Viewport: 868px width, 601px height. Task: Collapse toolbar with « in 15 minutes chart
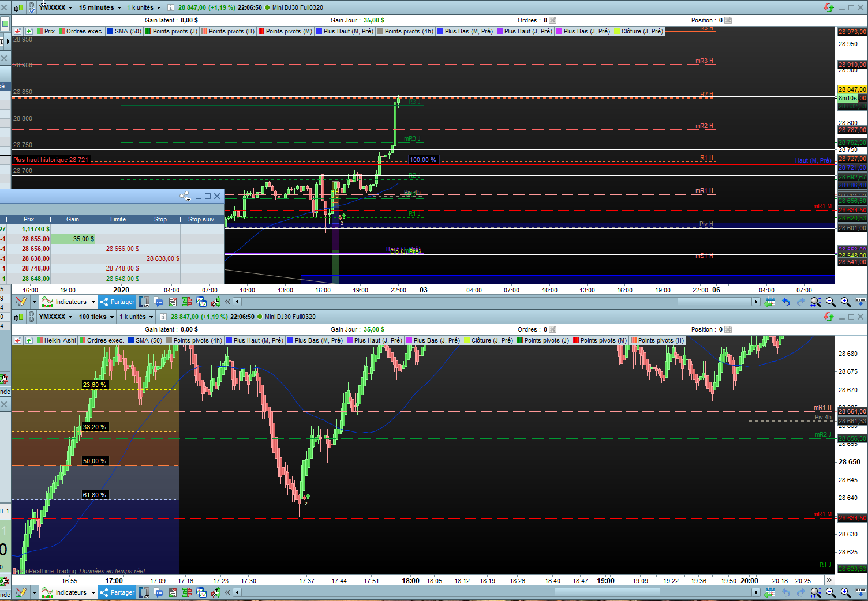coord(227,302)
